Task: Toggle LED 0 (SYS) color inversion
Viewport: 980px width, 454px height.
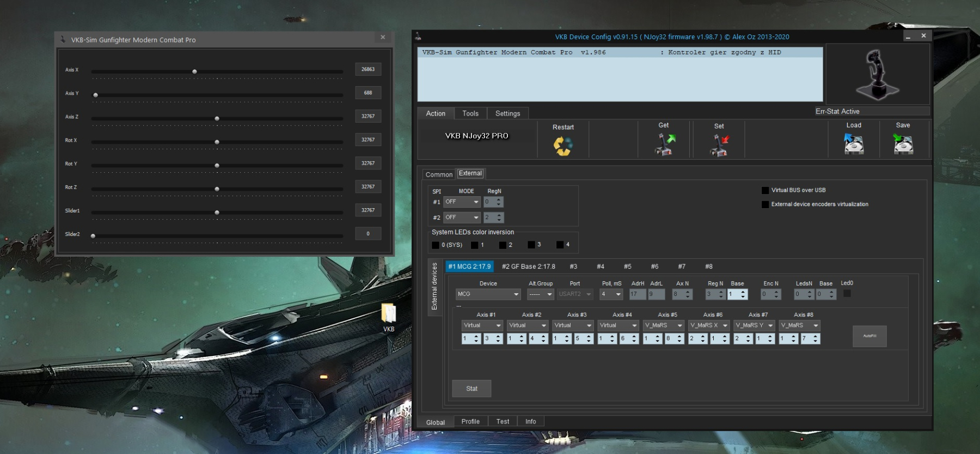Action: click(x=436, y=245)
